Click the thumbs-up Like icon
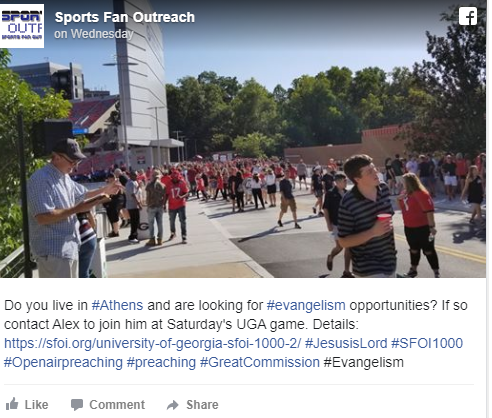Screen dimensions: 492x418 tap(12, 404)
